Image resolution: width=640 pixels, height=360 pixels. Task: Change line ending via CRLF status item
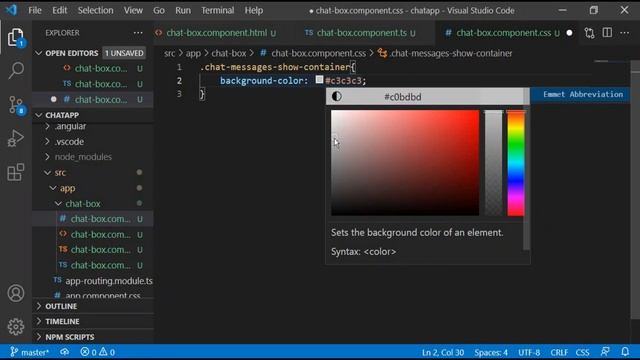click(559, 352)
